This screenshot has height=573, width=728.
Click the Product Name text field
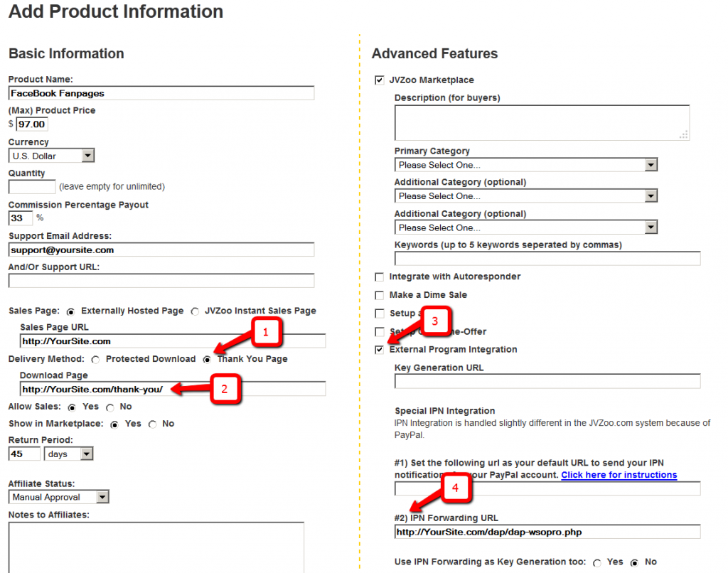pos(161,93)
